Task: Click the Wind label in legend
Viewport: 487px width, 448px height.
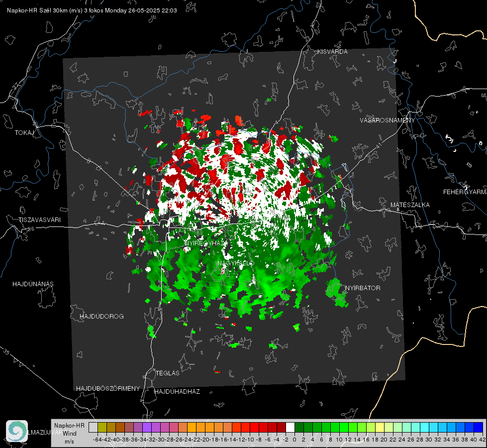Action: (x=70, y=434)
